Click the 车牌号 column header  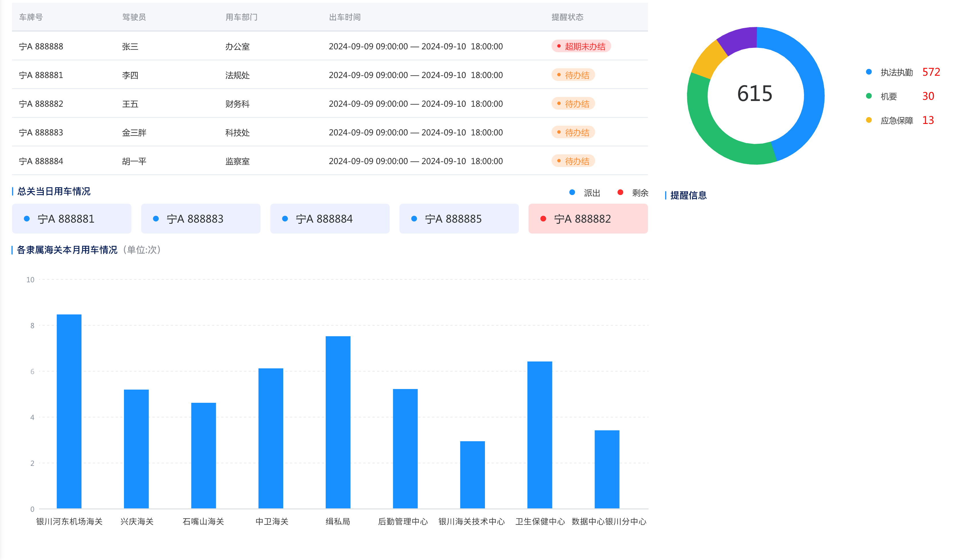(31, 17)
